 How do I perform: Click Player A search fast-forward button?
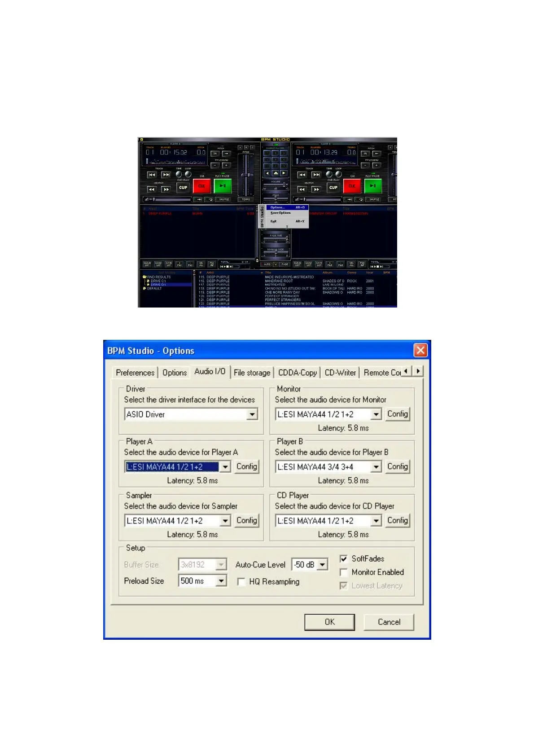click(x=166, y=189)
